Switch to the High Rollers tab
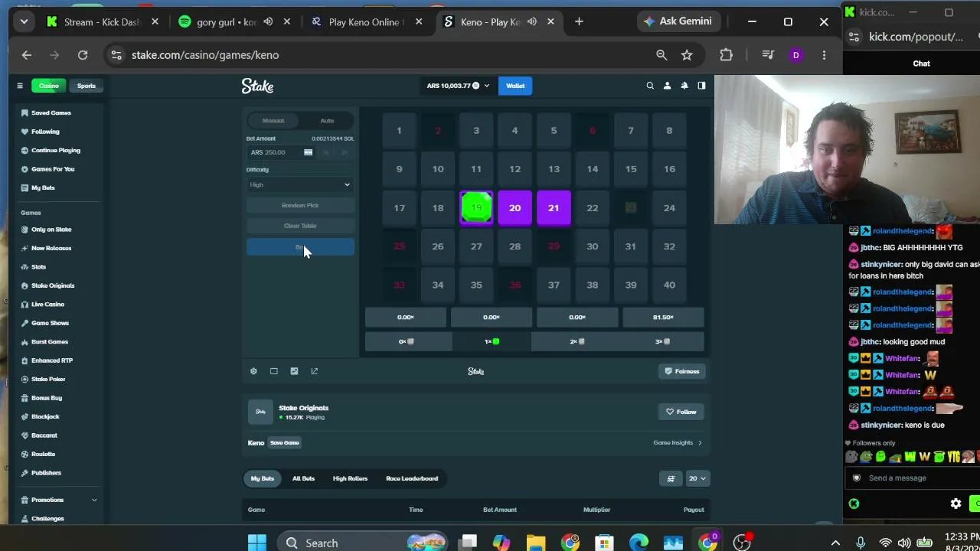 pos(350,478)
